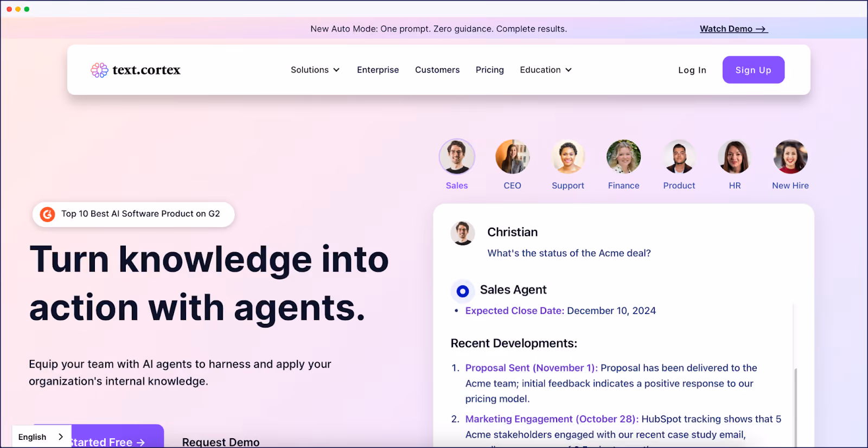Click "Expected Close Date:" text
The width and height of the screenshot is (868, 448).
[515, 311]
